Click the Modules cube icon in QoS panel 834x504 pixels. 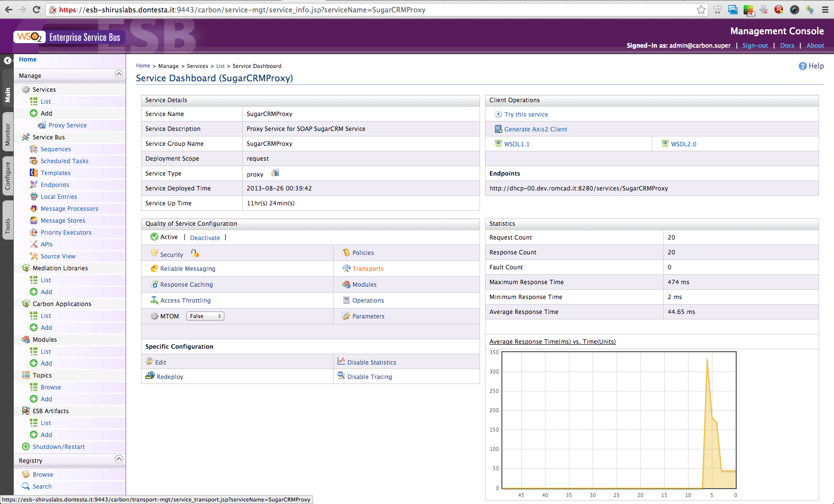point(347,284)
